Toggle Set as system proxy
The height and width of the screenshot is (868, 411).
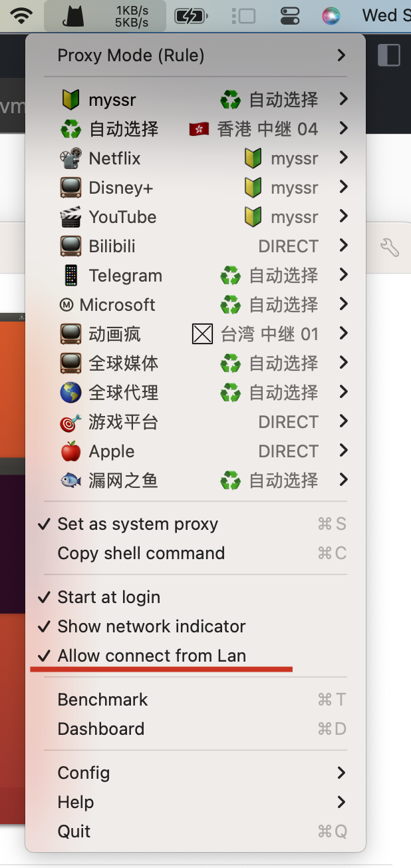[x=138, y=524]
